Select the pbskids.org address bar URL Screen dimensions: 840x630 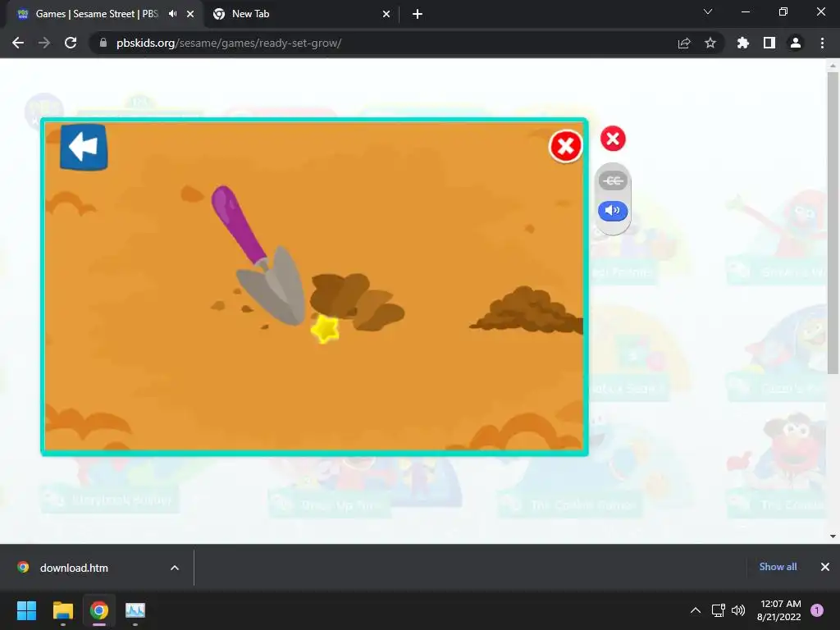tap(229, 43)
